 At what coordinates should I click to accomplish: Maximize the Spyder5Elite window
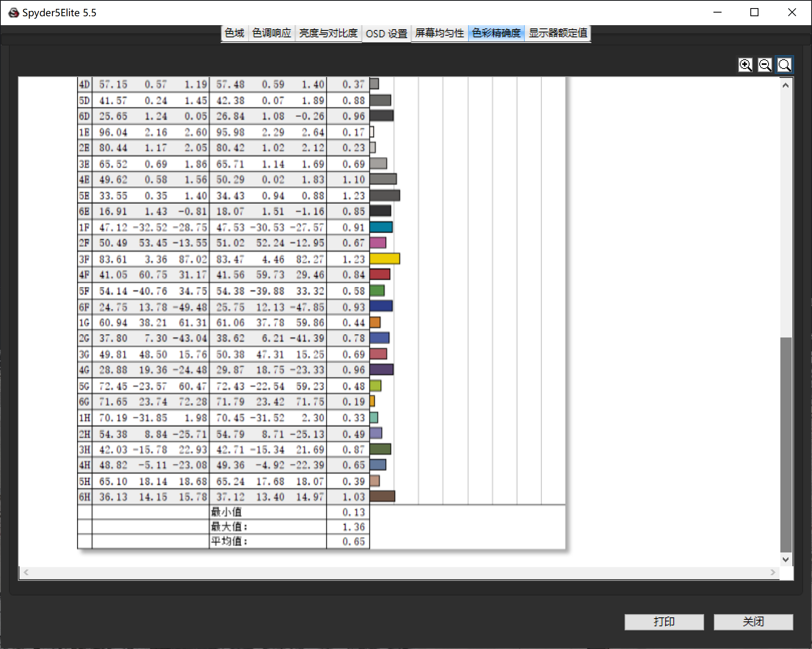pos(754,13)
